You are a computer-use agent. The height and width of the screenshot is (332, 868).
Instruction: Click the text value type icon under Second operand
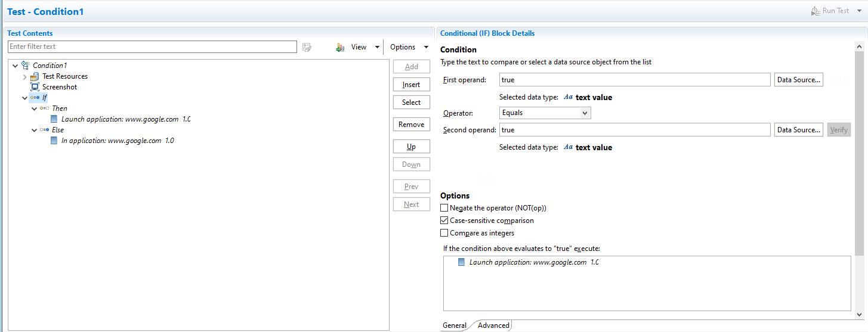pyautogui.click(x=569, y=147)
